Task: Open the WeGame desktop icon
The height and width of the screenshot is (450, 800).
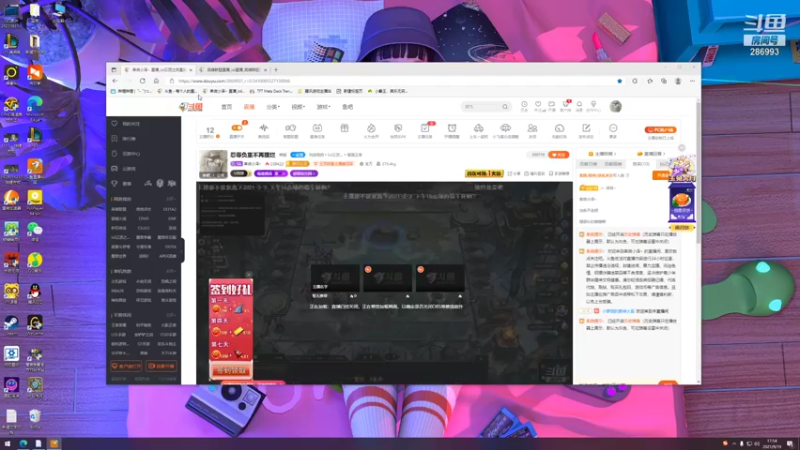Action: click(x=35, y=324)
